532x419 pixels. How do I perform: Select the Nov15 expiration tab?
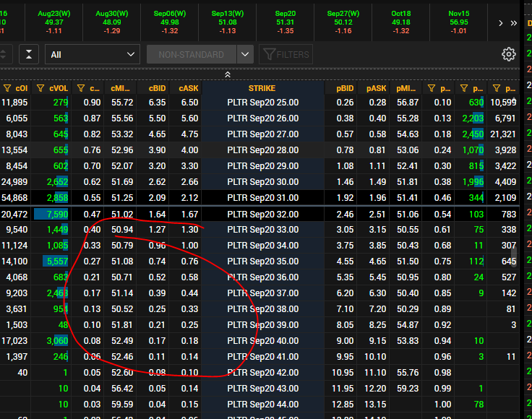[x=459, y=22]
